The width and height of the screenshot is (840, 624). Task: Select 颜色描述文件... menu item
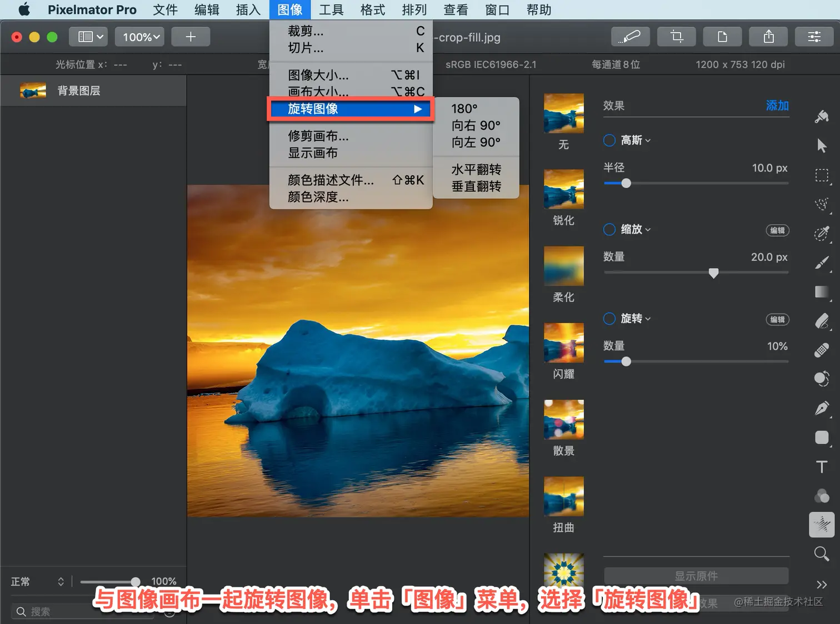(351, 180)
